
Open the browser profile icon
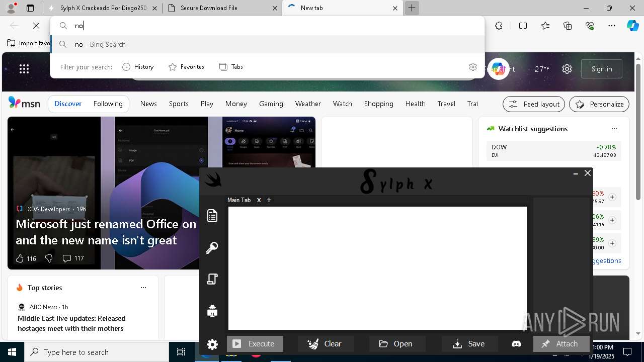pos(11,8)
